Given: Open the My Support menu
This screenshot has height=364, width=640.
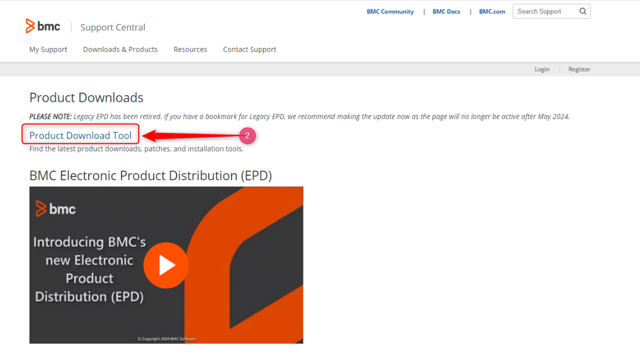Looking at the screenshot, I should (x=48, y=50).
